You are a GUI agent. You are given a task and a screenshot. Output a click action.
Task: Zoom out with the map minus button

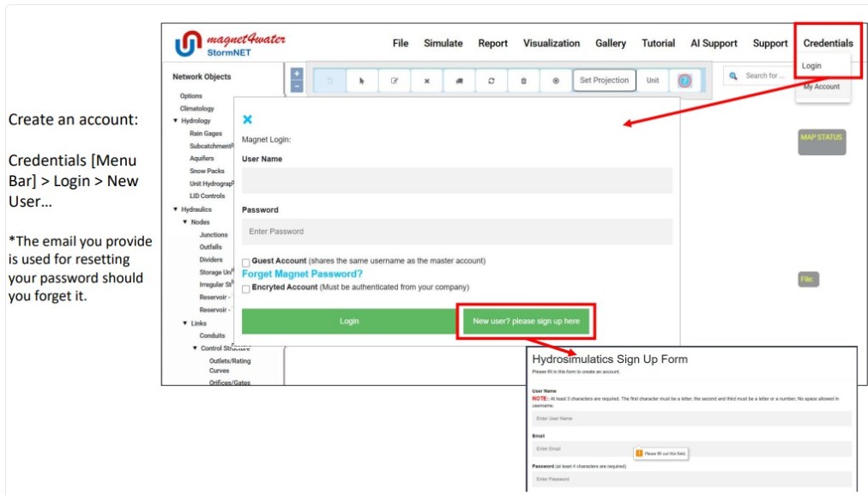297,87
